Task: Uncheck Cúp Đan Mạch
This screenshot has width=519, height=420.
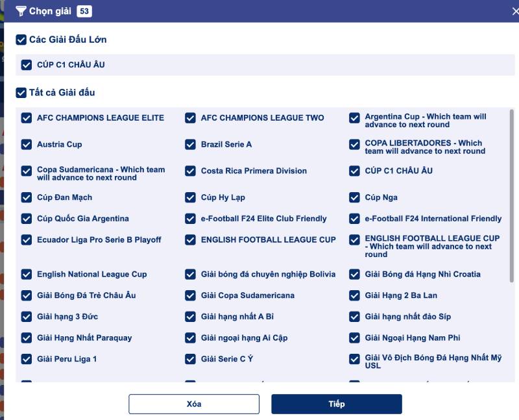Action: click(27, 198)
